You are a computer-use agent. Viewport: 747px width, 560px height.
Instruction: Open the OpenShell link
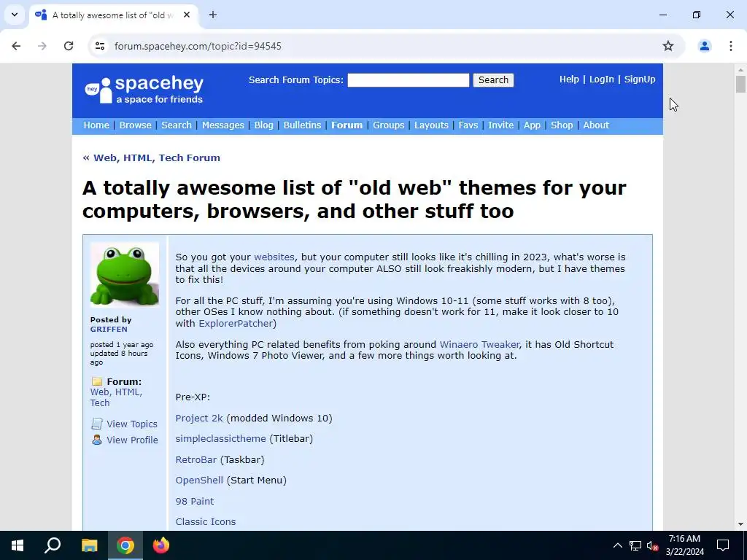(x=199, y=480)
